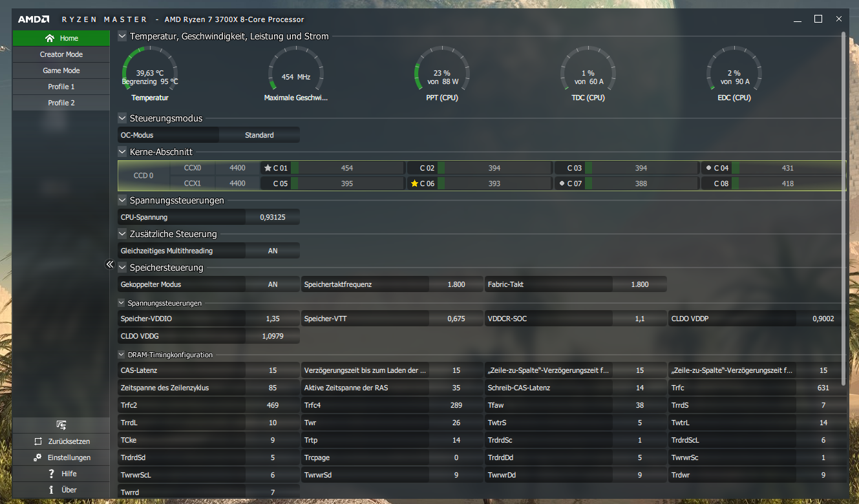Screen dimensions: 859x504
Task: Select core C 02 speed bar
Action: [494, 168]
